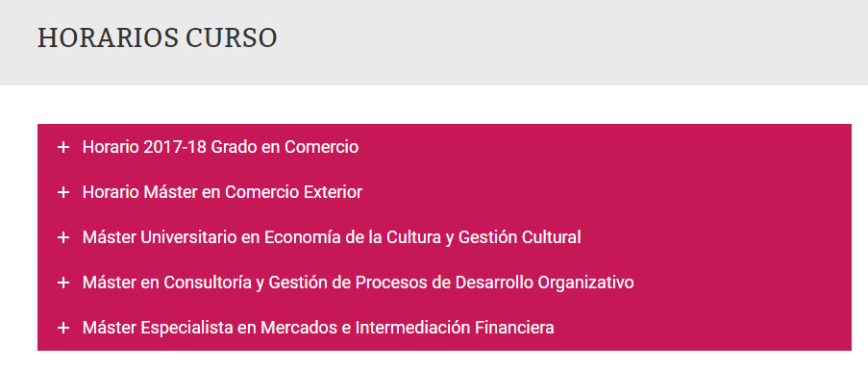The width and height of the screenshot is (868, 369).
Task: Click the plus icon beside Consultoría y Gestión de Procesos
Action: (63, 283)
